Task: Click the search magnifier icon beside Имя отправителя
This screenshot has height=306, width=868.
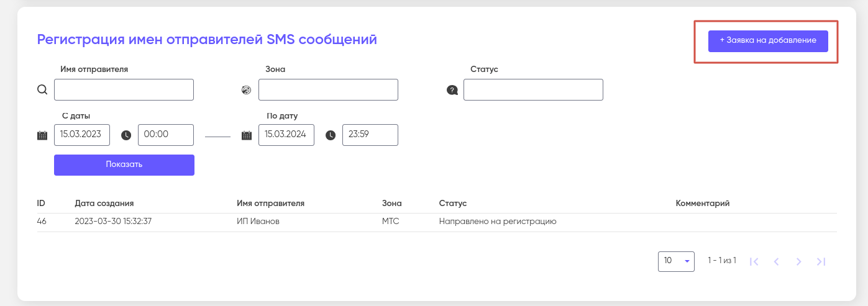Action: point(42,90)
